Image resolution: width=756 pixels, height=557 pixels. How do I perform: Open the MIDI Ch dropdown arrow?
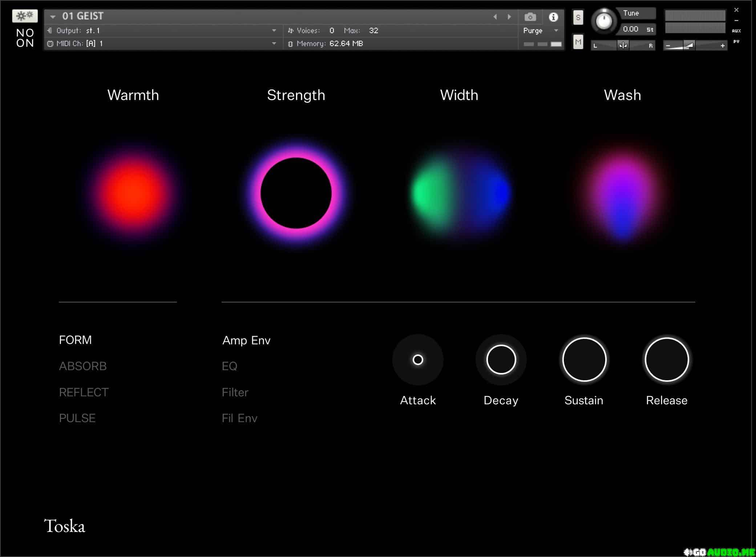tap(274, 44)
